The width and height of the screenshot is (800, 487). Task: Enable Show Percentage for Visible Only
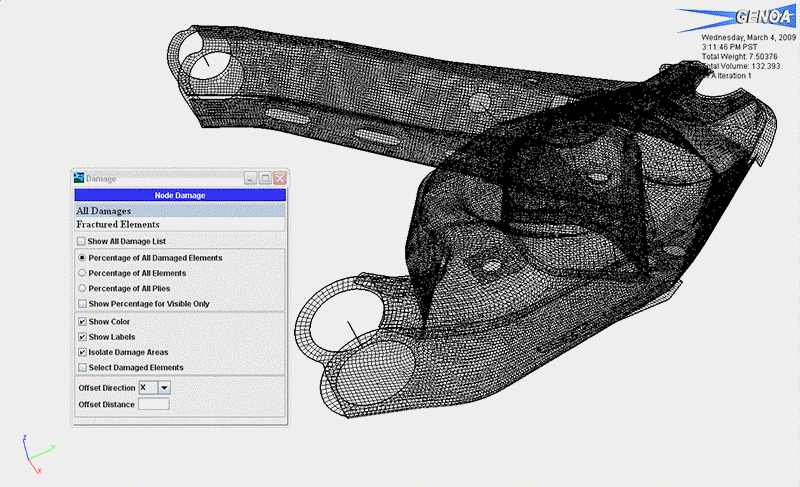tap(82, 303)
